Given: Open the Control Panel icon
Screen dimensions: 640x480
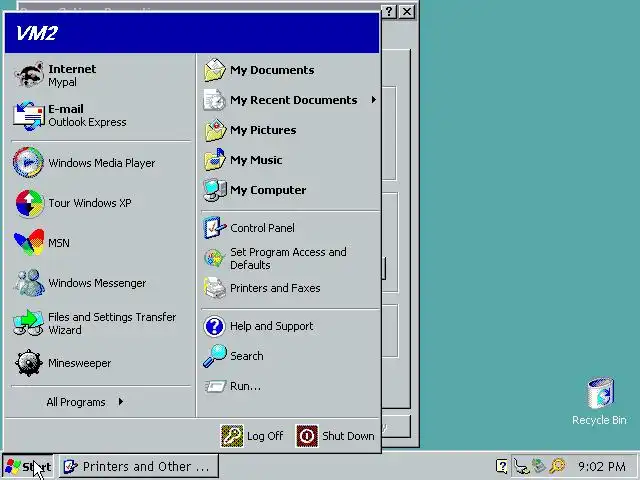Looking at the screenshot, I should 215,228.
